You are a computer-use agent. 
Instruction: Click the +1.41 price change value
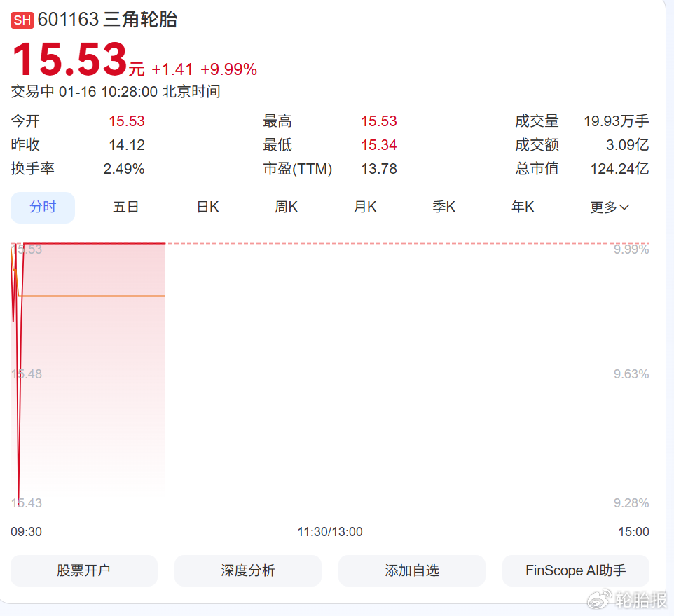point(172,69)
